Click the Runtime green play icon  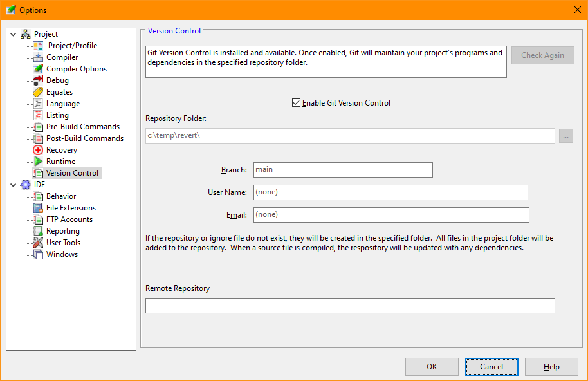pyautogui.click(x=38, y=162)
